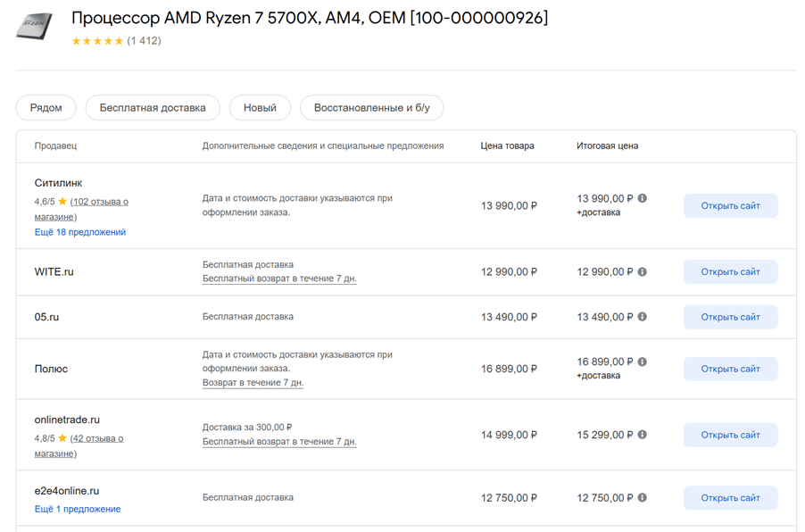Click Открыть сайт for 05.ru

point(730,317)
